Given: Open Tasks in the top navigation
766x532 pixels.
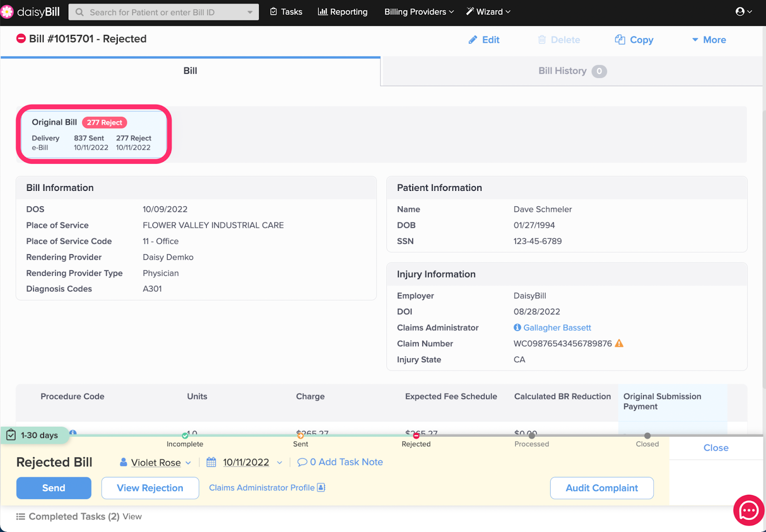Looking at the screenshot, I should tap(286, 12).
